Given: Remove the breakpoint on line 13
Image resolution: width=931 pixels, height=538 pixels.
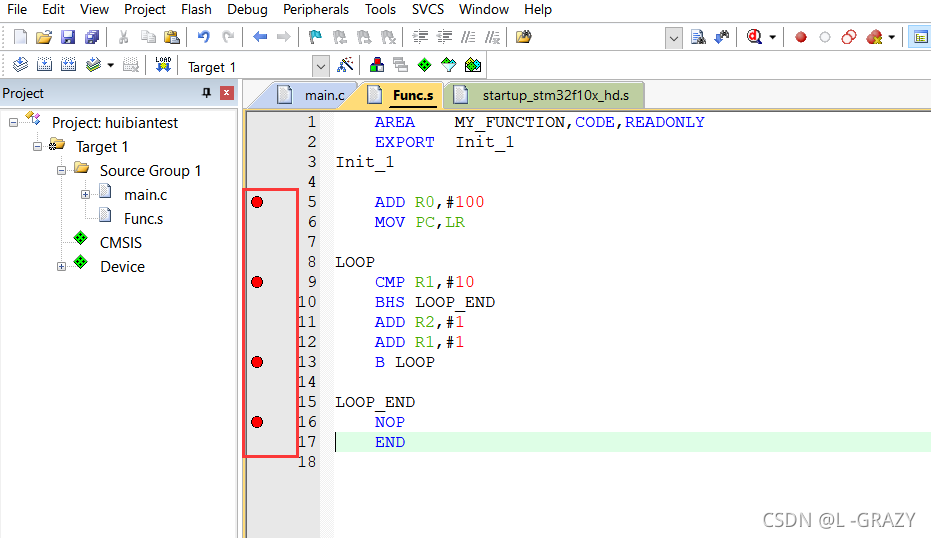Looking at the screenshot, I should pyautogui.click(x=257, y=362).
